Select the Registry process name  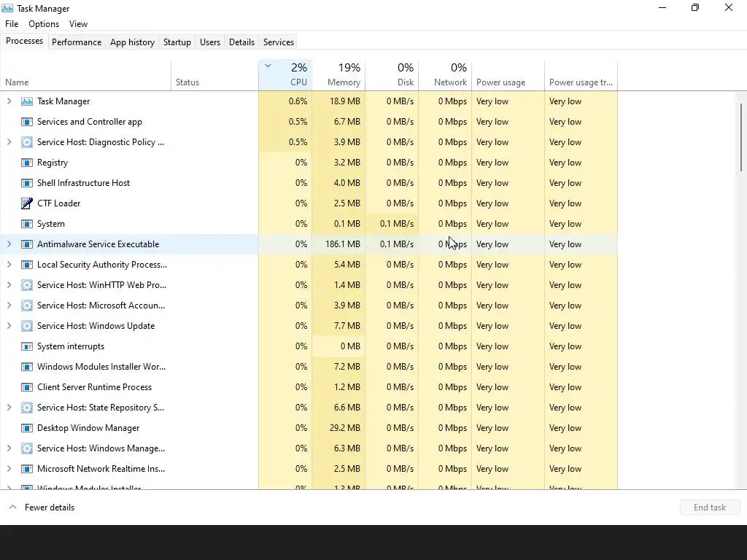point(53,163)
